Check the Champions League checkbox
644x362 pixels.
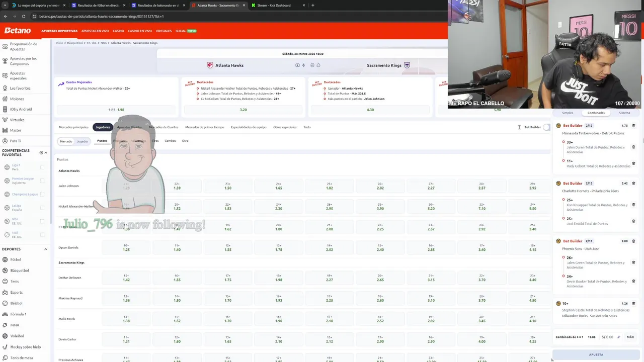click(42, 194)
